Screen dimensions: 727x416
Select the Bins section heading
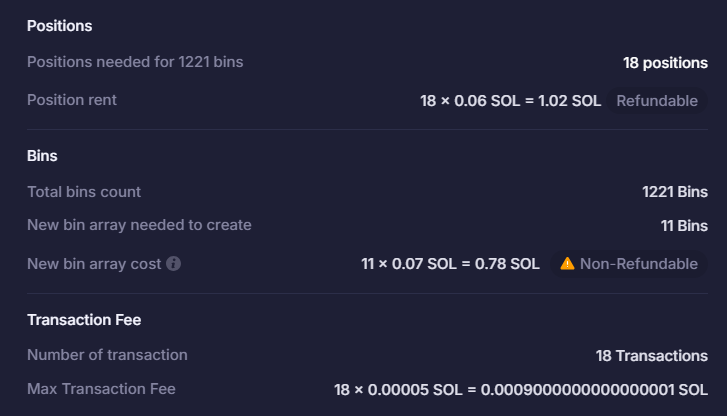42,157
